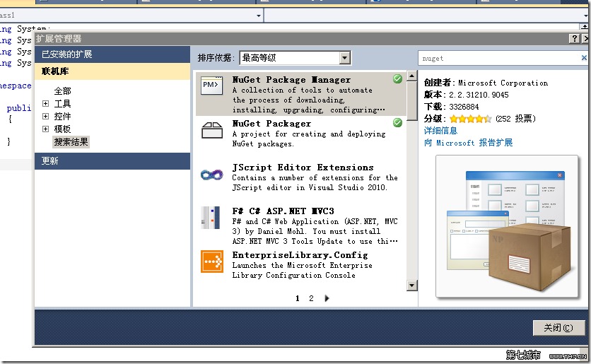Image resolution: width=591 pixels, height=364 pixels.
Task: Click results page number 1
Action: [x=298, y=298]
